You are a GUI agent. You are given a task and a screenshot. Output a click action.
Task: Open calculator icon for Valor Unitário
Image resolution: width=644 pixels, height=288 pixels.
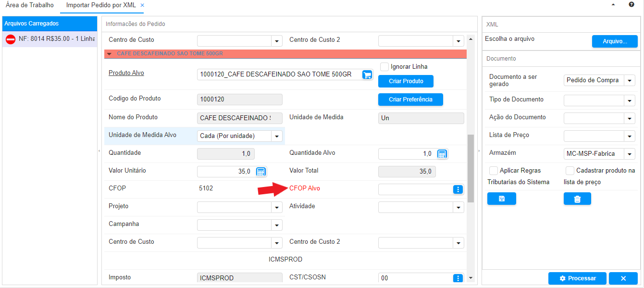click(260, 172)
